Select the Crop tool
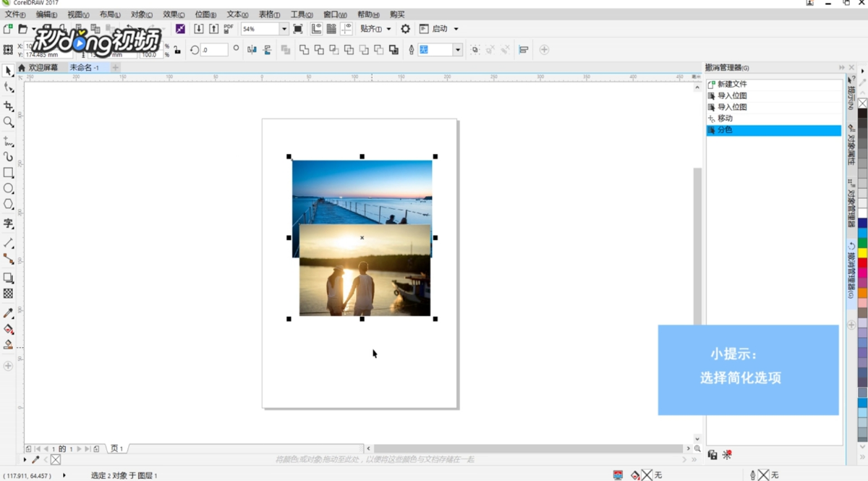The width and height of the screenshot is (868, 481). point(8,106)
